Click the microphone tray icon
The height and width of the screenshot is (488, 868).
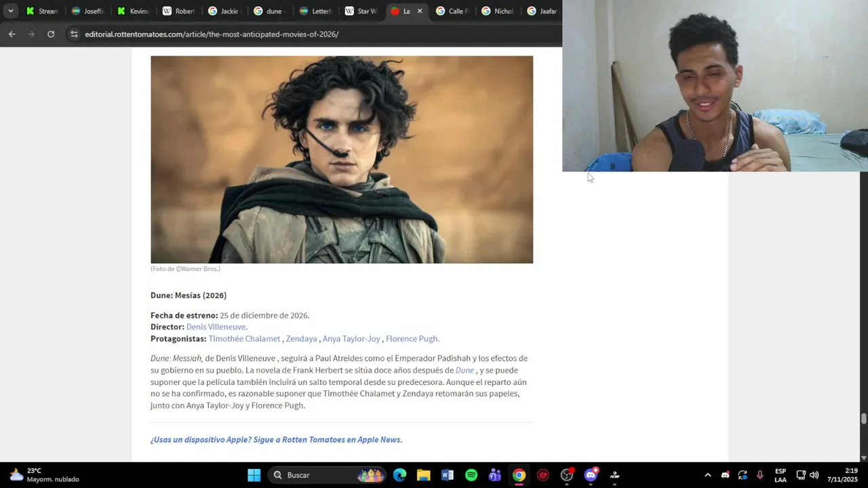tap(759, 475)
